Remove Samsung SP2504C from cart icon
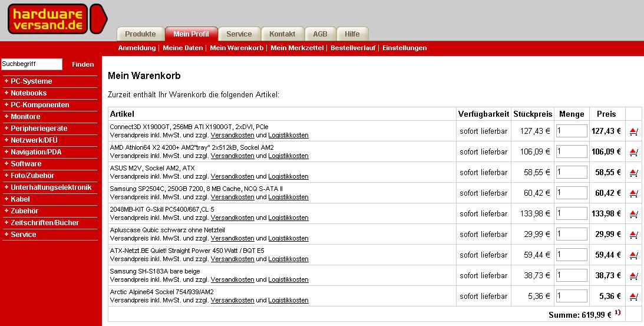644x326 pixels. coord(633,193)
